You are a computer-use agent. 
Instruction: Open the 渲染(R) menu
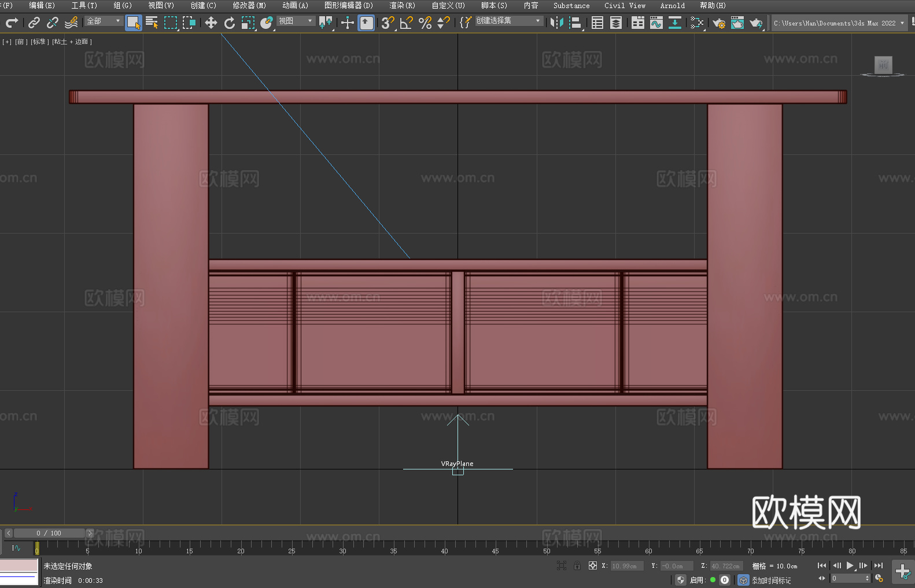402,5
